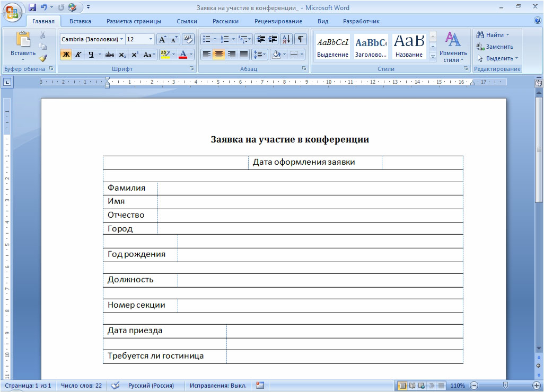Image resolution: width=544 pixels, height=392 pixels.
Task: Click the Increase Indent icon
Action: 273,39
